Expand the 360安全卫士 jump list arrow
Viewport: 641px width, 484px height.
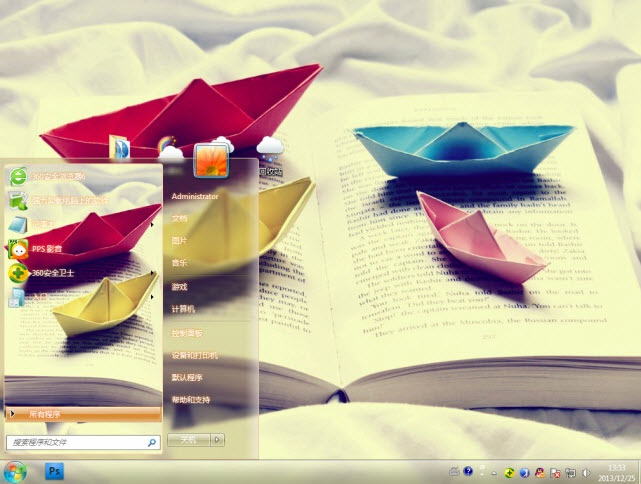pos(152,273)
